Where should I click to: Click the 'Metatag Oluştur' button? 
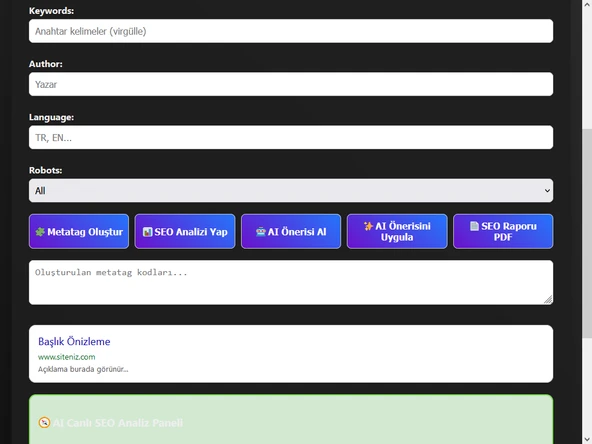pos(79,231)
